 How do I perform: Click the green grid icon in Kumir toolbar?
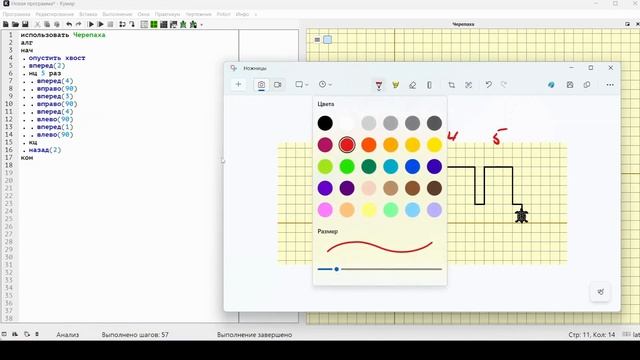[x=154, y=24]
